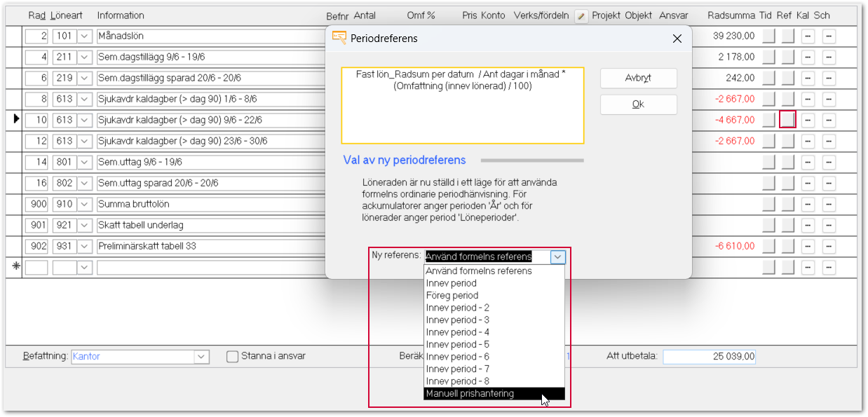Click the Att utbetala amount field

coord(710,357)
